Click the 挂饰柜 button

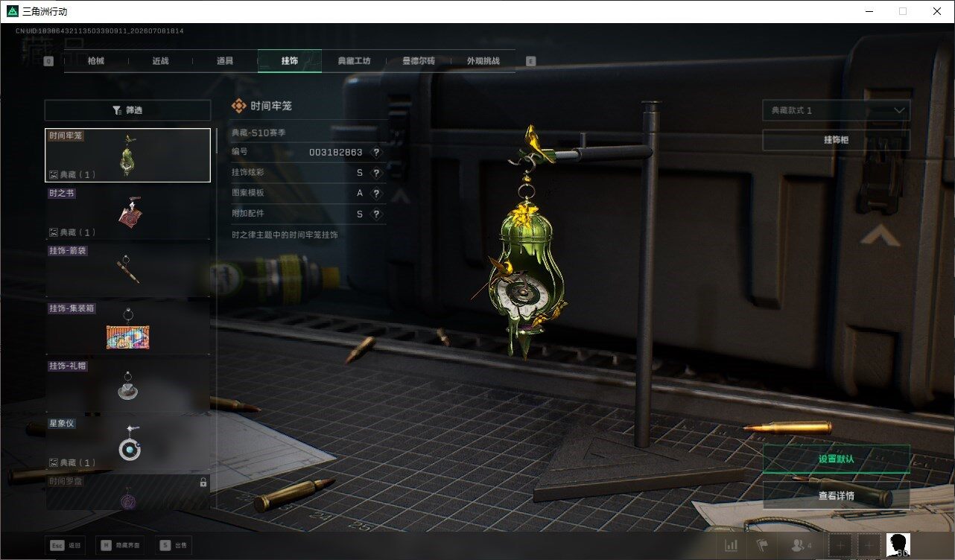[836, 140]
